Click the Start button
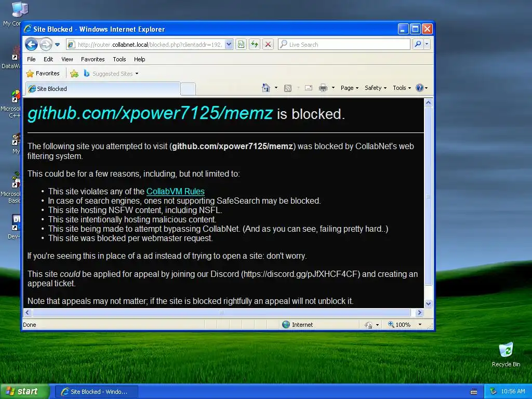This screenshot has width=532, height=399. click(x=24, y=392)
